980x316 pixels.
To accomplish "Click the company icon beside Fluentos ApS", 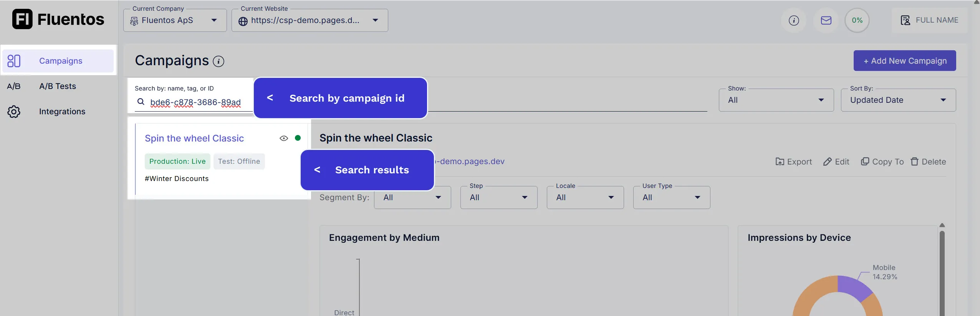I will click(134, 21).
